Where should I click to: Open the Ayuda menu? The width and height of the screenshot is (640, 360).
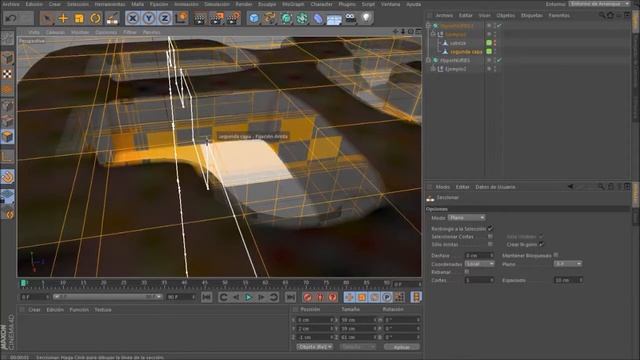pos(413,4)
